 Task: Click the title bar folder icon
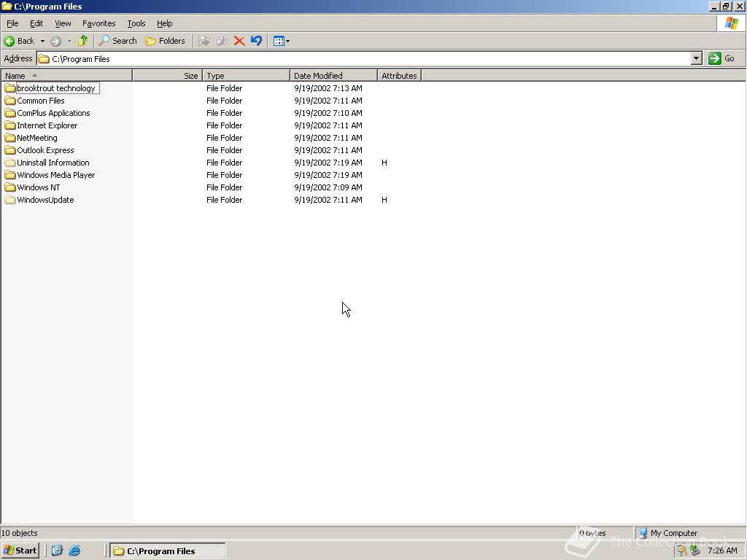click(7, 6)
